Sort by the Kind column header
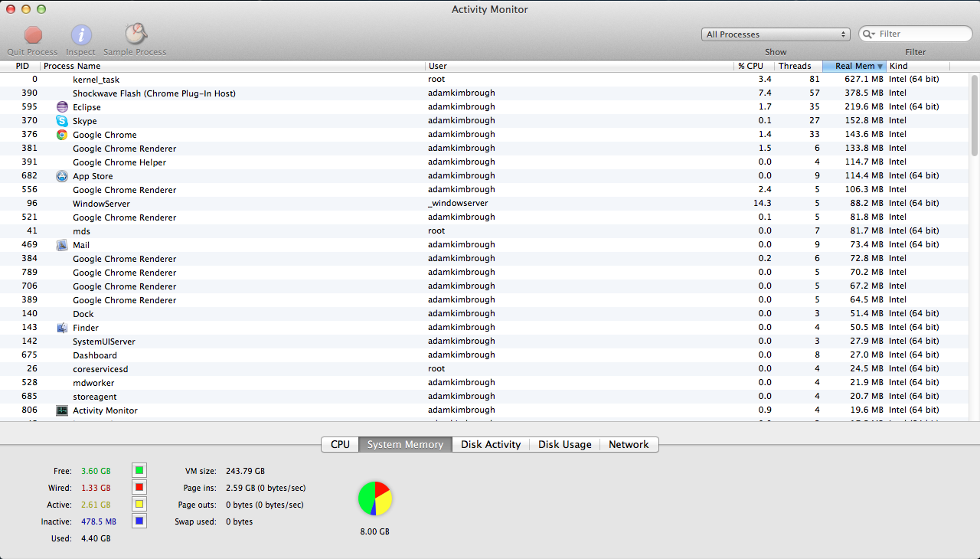 click(x=918, y=66)
